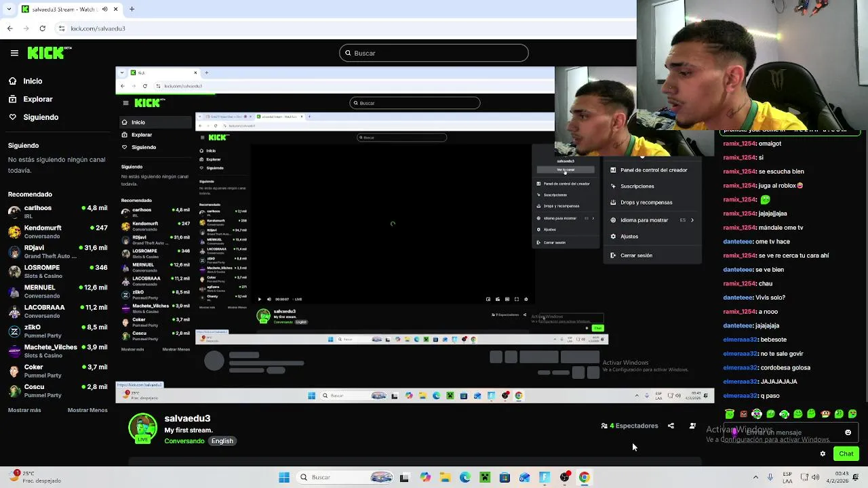Open recommended channel Machete_Vilches
The image size is (868, 488).
[x=57, y=351]
